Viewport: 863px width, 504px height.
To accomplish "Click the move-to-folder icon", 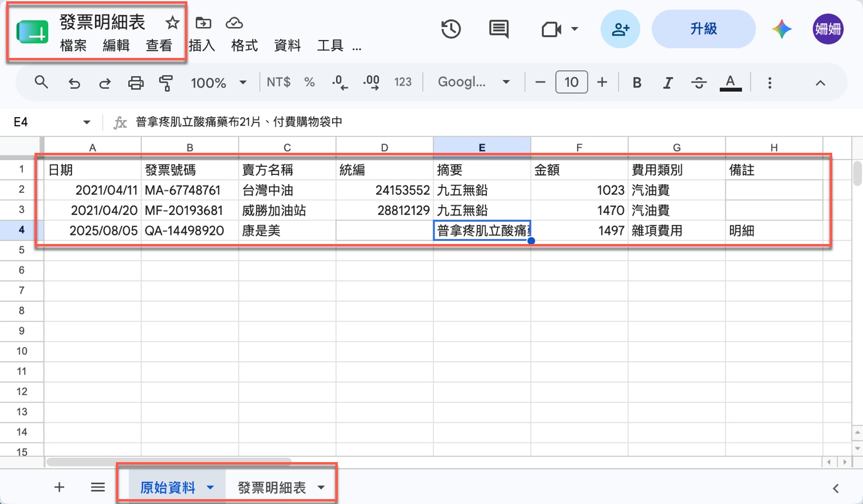I will (203, 23).
